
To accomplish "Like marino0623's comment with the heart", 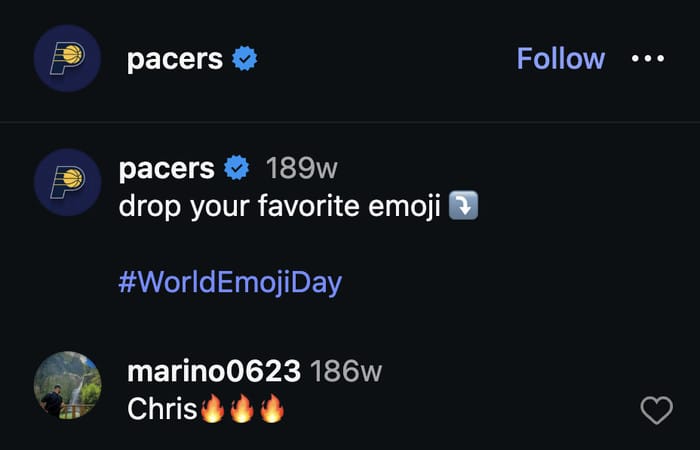I will click(x=656, y=409).
